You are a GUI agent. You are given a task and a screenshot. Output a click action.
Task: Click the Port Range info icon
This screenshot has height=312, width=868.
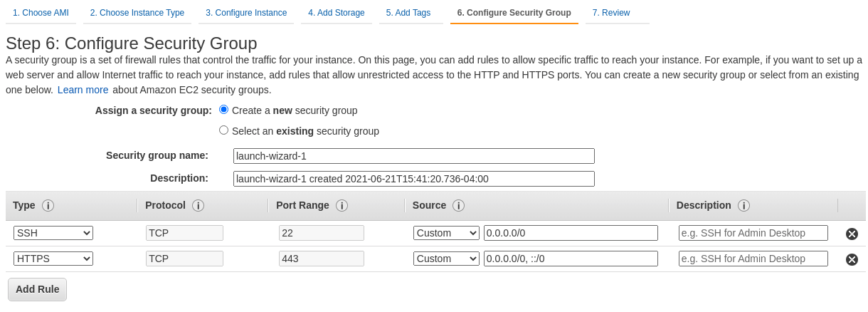pos(342,206)
